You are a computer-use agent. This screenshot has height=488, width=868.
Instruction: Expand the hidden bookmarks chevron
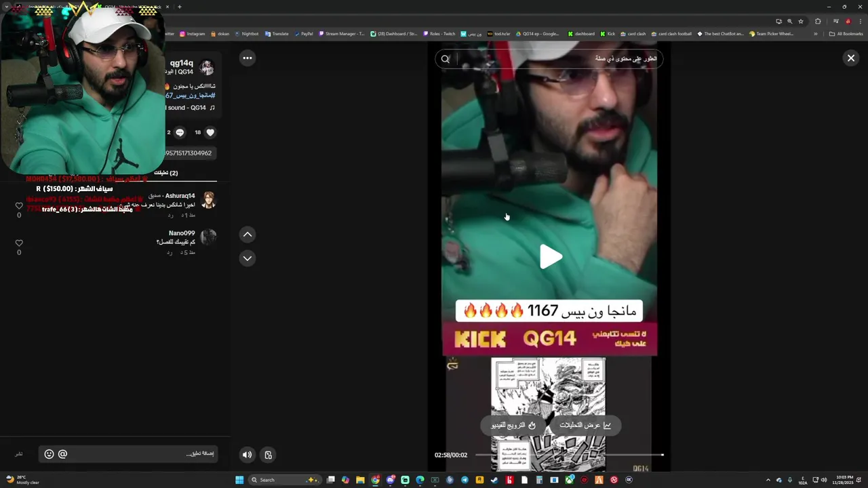coord(816,34)
